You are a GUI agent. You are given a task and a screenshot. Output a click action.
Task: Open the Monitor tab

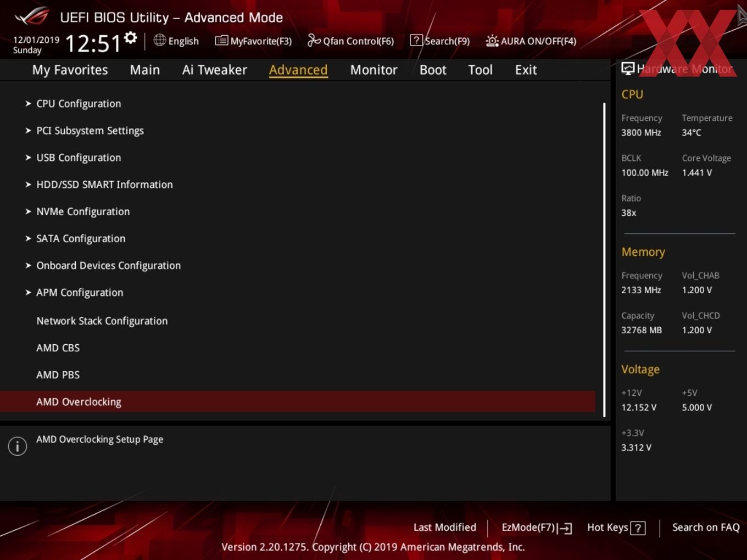point(374,70)
